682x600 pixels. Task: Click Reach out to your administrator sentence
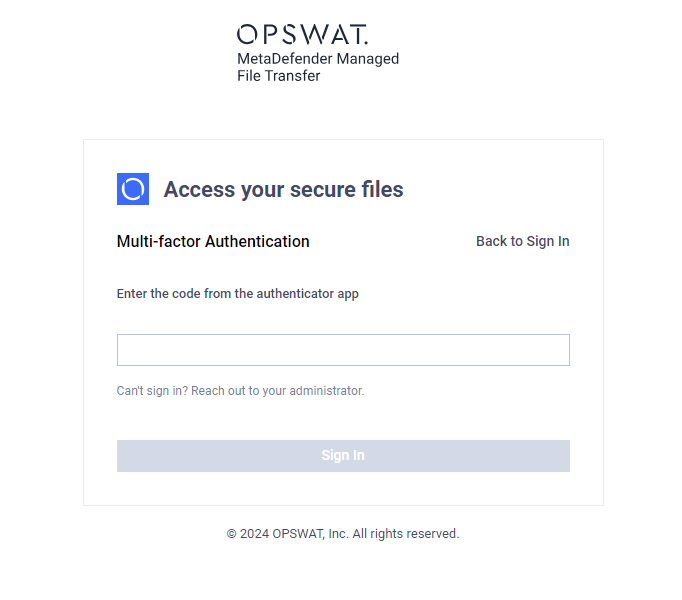[x=277, y=391]
